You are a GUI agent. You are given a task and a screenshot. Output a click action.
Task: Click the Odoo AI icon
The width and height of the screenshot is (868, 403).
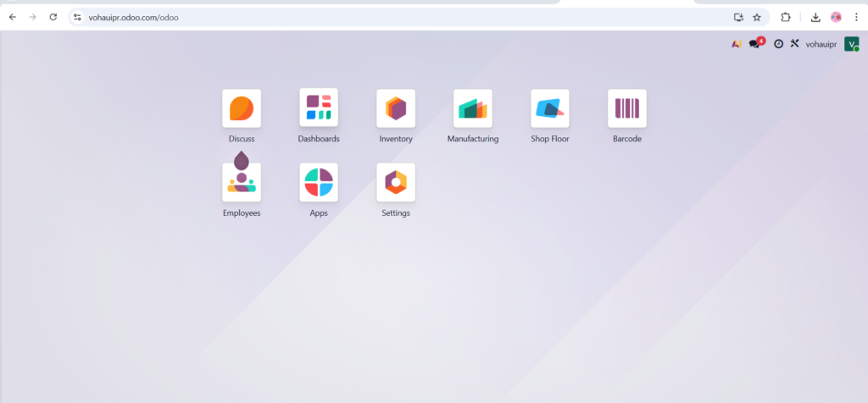(736, 44)
